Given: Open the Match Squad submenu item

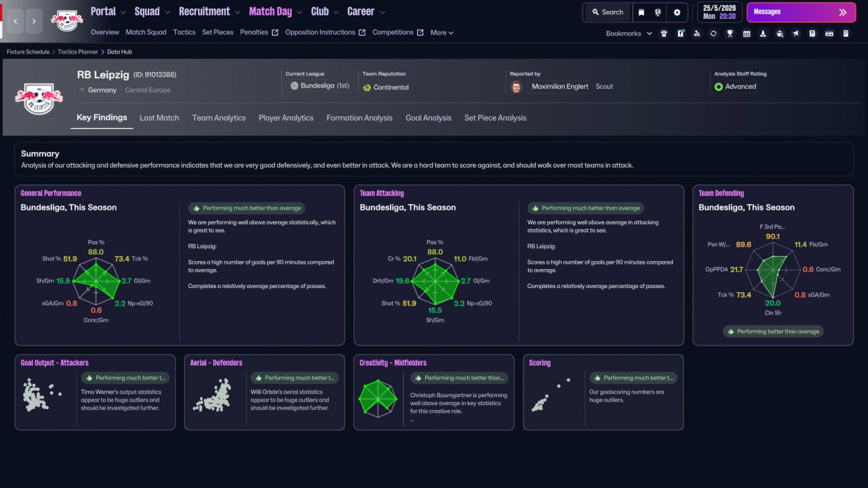Looking at the screenshot, I should tap(146, 33).
